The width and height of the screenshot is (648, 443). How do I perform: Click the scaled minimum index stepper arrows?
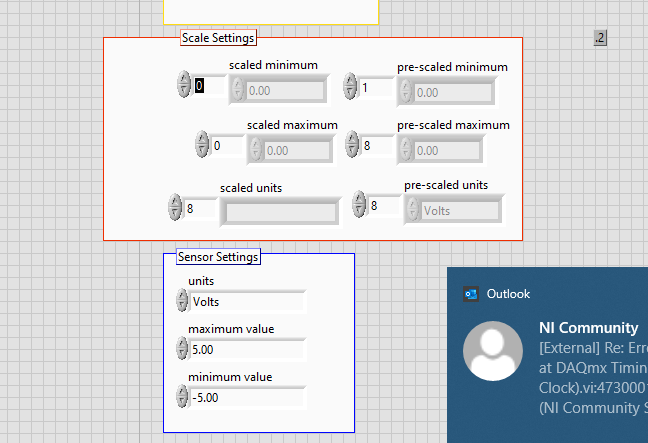click(x=183, y=85)
